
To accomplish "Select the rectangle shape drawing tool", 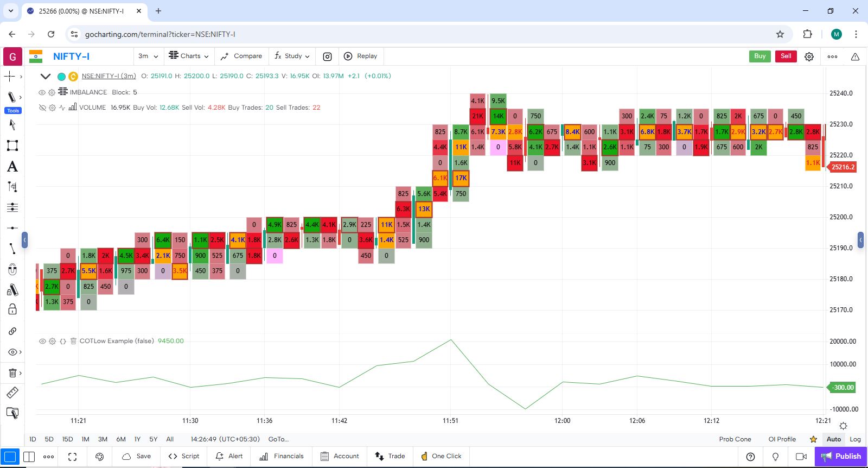I will coord(12,146).
